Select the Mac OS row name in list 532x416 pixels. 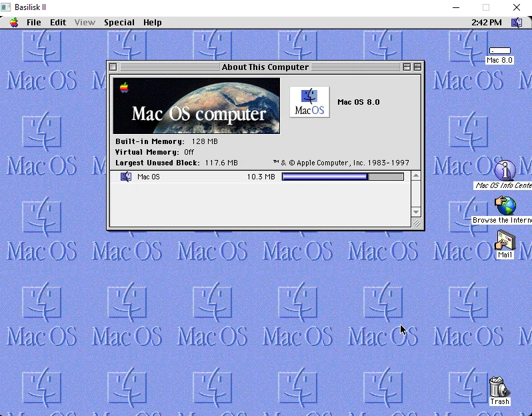[148, 177]
